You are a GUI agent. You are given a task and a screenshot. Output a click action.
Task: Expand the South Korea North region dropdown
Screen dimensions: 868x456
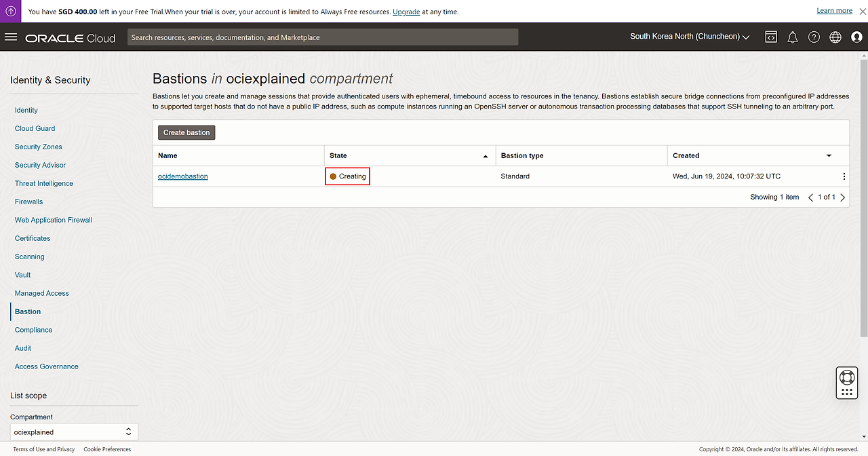tap(689, 37)
